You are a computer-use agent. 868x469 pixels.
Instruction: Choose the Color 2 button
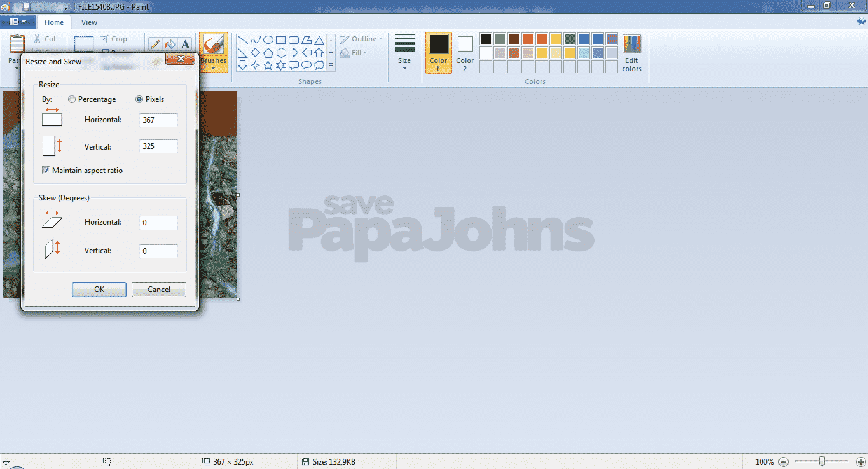click(465, 53)
